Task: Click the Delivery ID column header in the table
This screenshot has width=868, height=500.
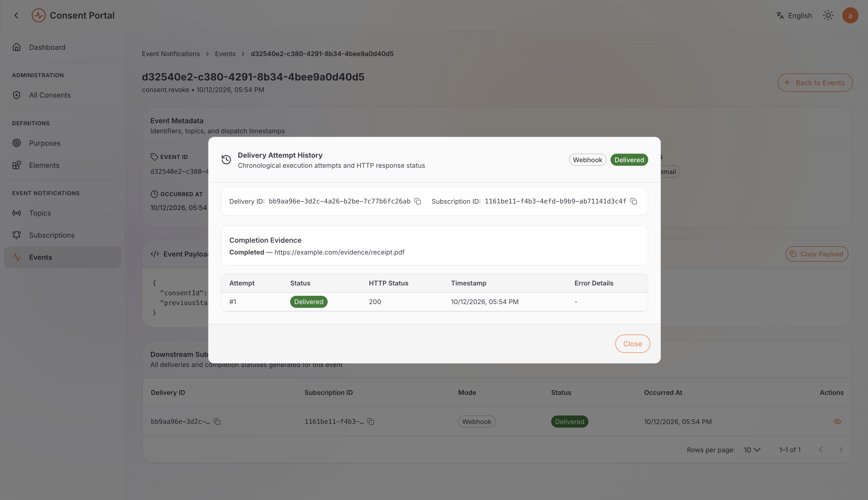Action: tap(168, 393)
